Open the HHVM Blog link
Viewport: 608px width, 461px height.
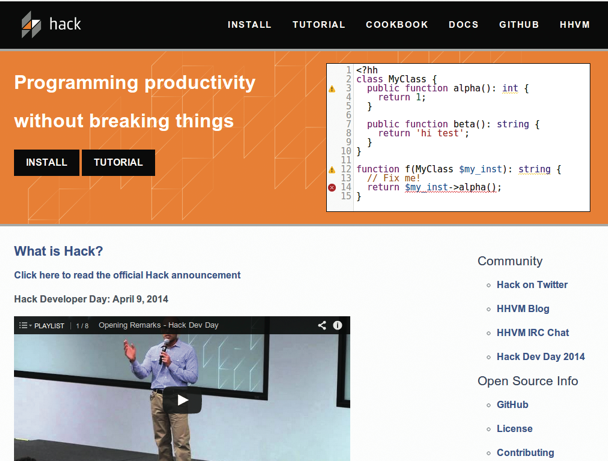pos(523,309)
